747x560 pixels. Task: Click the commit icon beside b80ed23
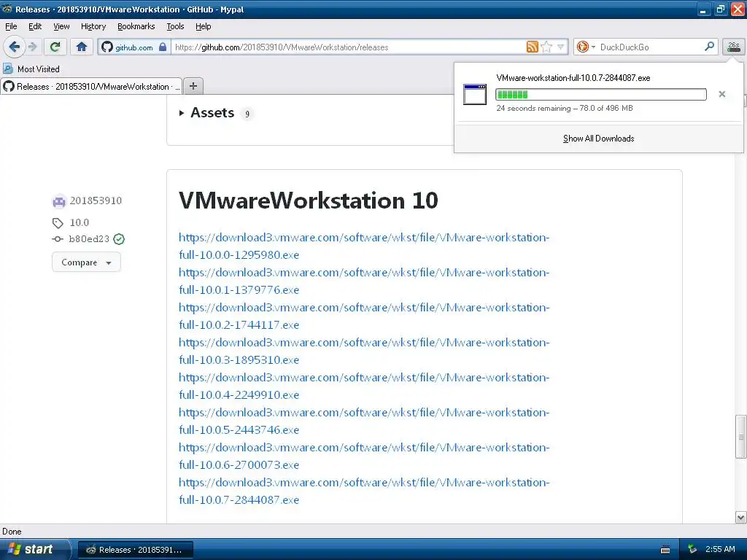click(58, 239)
